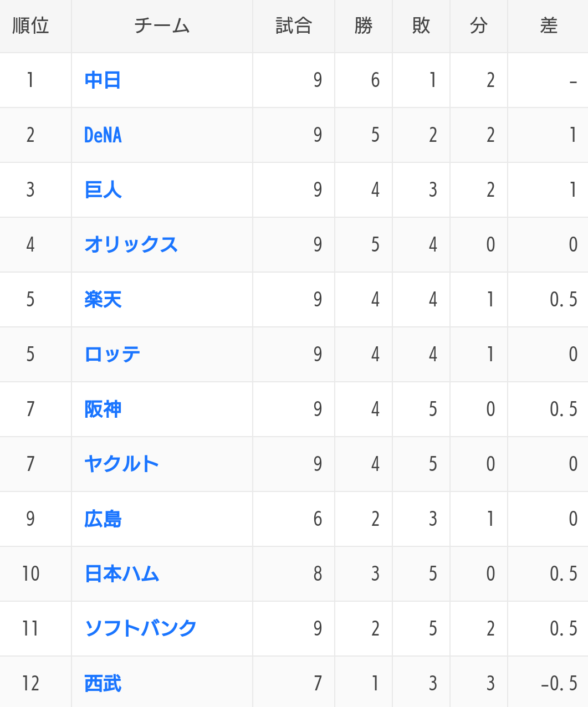Click the 分 column header
Viewport: 588px width, 707px height.
pos(479,26)
